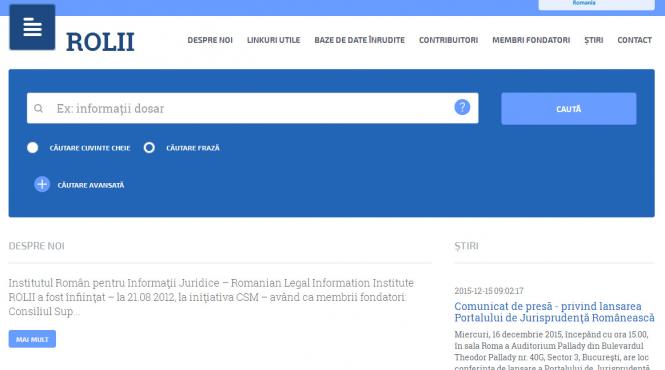Open Baze de Date Înrudite menu
This screenshot has height=370, width=665.
point(360,40)
